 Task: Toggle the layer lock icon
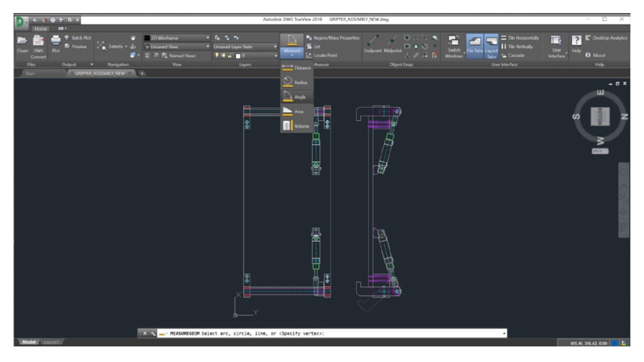pos(229,55)
